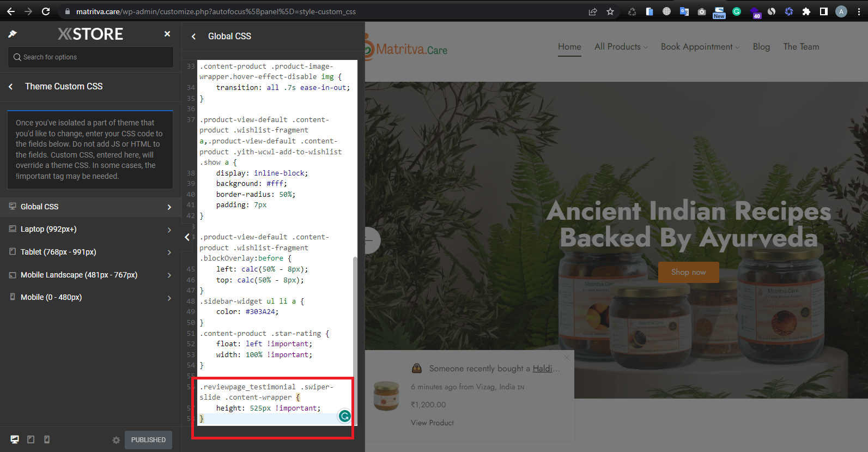The image size is (868, 452).
Task: Click the extension marked New
Action: (719, 13)
